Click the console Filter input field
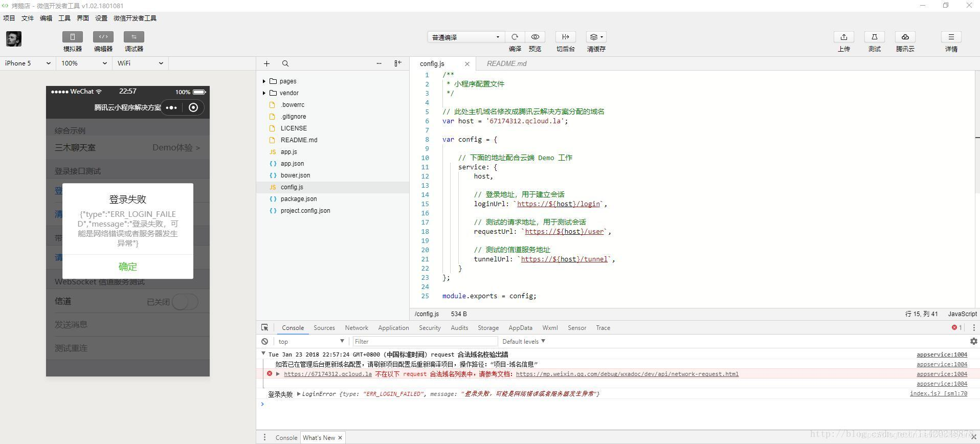The image size is (980, 444). point(425,341)
